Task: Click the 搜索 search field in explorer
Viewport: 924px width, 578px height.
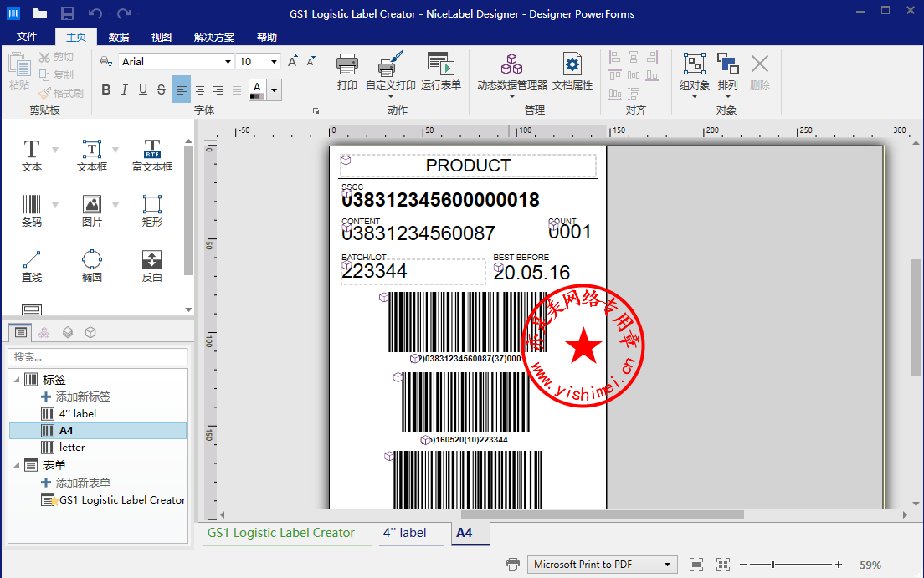Action: pos(98,357)
